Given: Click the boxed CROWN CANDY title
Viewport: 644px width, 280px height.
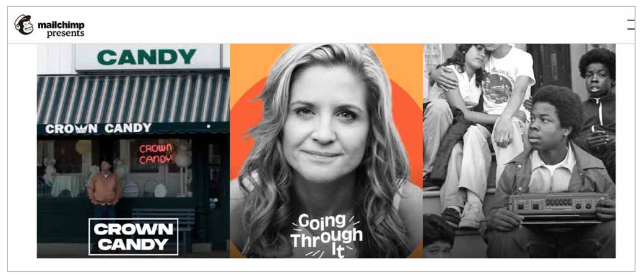Looking at the screenshot, I should (133, 237).
